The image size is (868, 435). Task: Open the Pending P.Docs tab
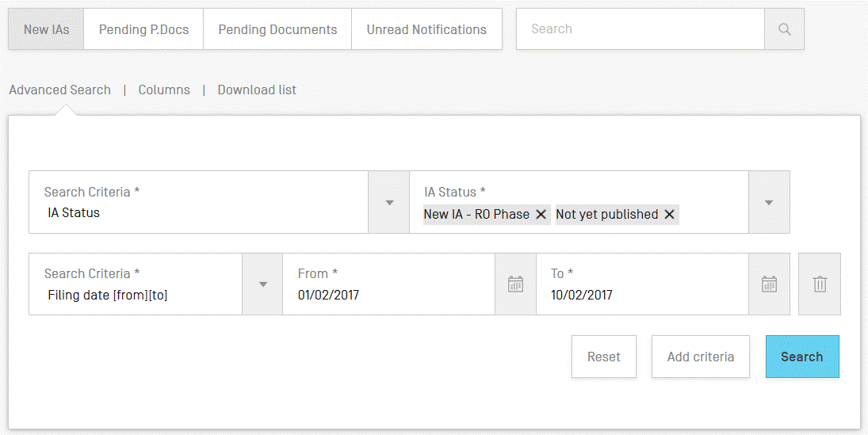coord(143,29)
